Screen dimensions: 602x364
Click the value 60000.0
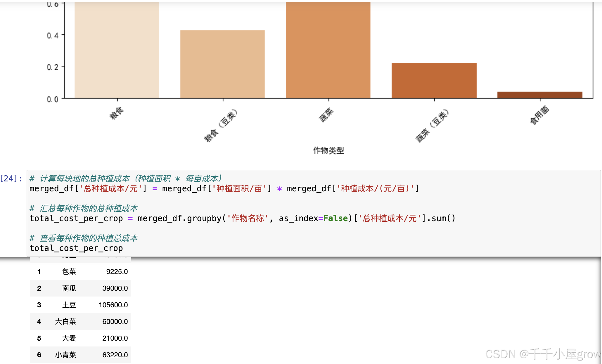tap(115, 322)
